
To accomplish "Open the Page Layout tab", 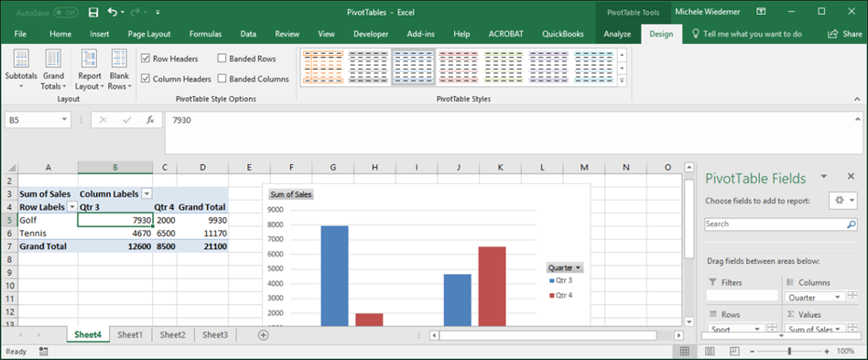I will [149, 34].
